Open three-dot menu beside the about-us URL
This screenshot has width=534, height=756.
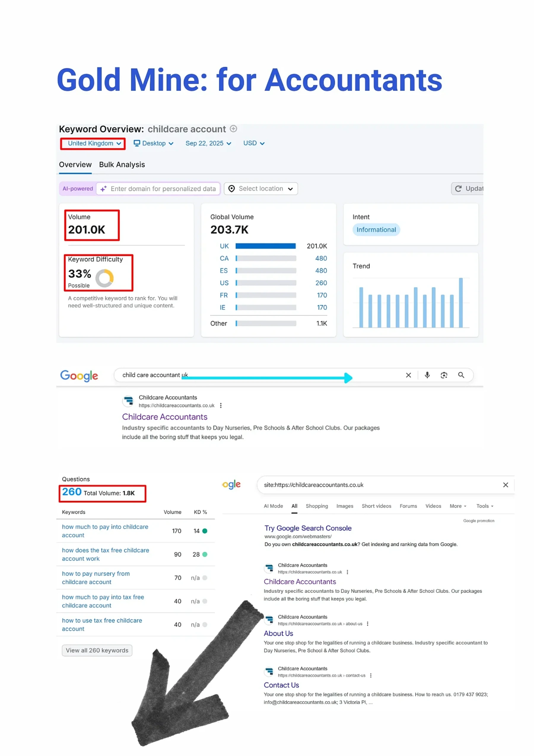tap(368, 624)
